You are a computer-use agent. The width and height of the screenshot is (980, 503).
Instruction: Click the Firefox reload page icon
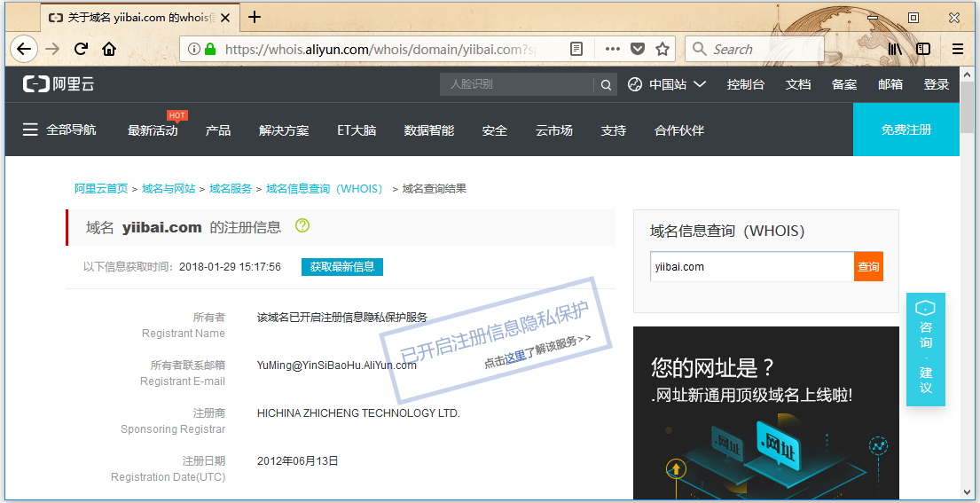(81, 50)
